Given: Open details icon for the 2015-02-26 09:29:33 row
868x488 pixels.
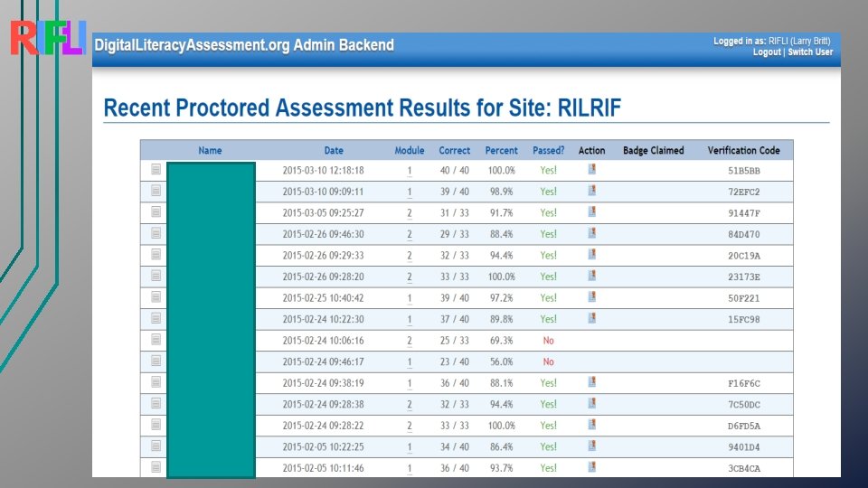Looking at the screenshot, I should pos(156,255).
